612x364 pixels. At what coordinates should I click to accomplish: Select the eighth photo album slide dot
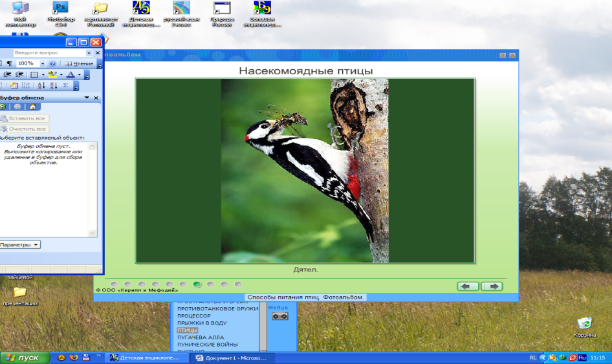[210, 284]
